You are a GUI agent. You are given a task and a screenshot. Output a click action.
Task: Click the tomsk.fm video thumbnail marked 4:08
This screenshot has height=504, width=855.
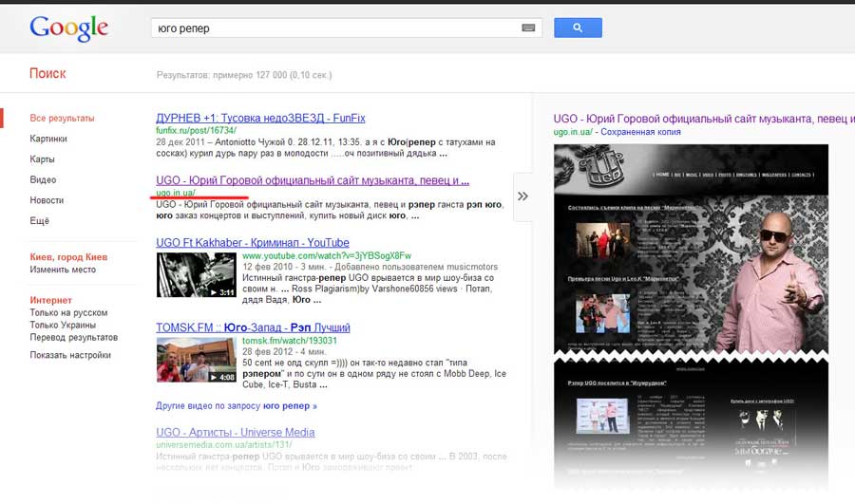[197, 360]
